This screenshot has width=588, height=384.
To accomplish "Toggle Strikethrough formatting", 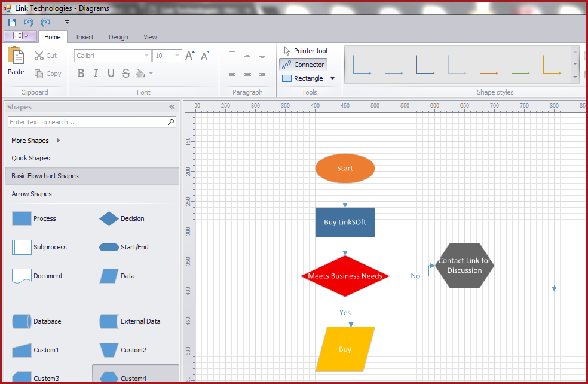I will tap(126, 73).
